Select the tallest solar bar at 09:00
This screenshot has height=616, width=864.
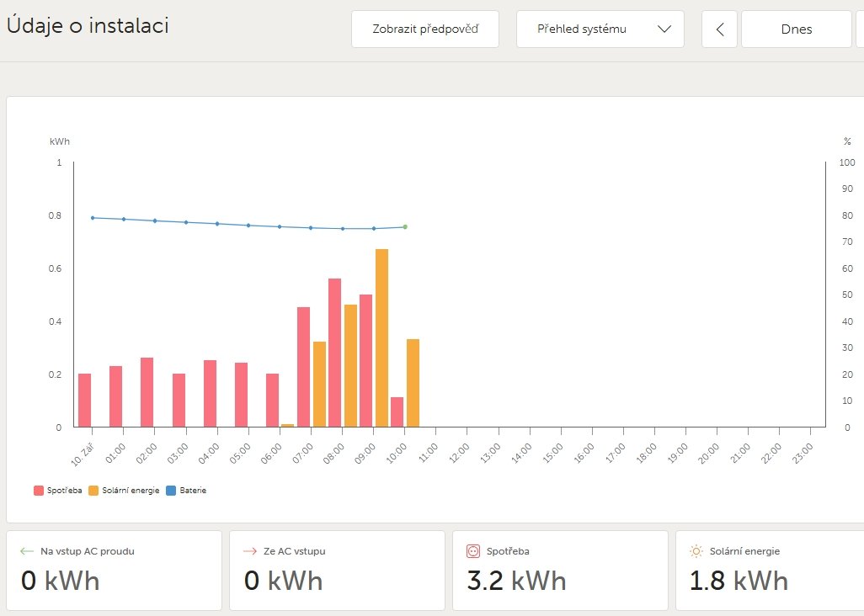381,337
